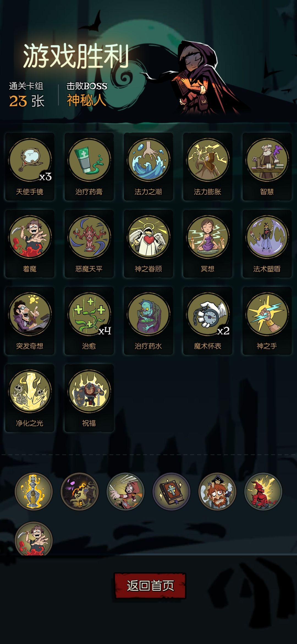
Task: Open the 祝福 knight card
Action: 89,398
